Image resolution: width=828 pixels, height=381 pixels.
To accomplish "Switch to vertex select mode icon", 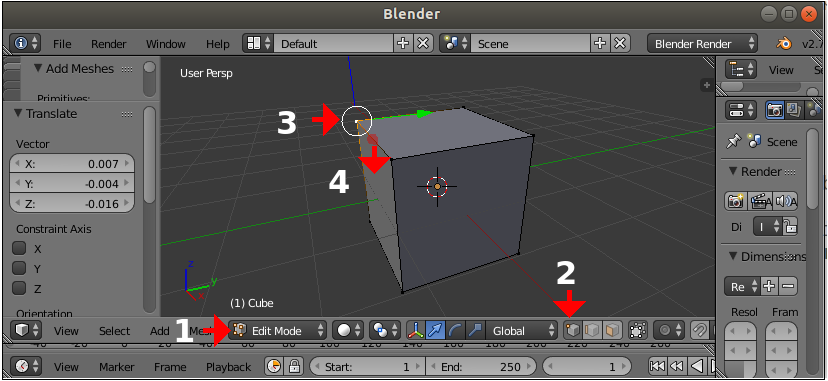I will 573,331.
